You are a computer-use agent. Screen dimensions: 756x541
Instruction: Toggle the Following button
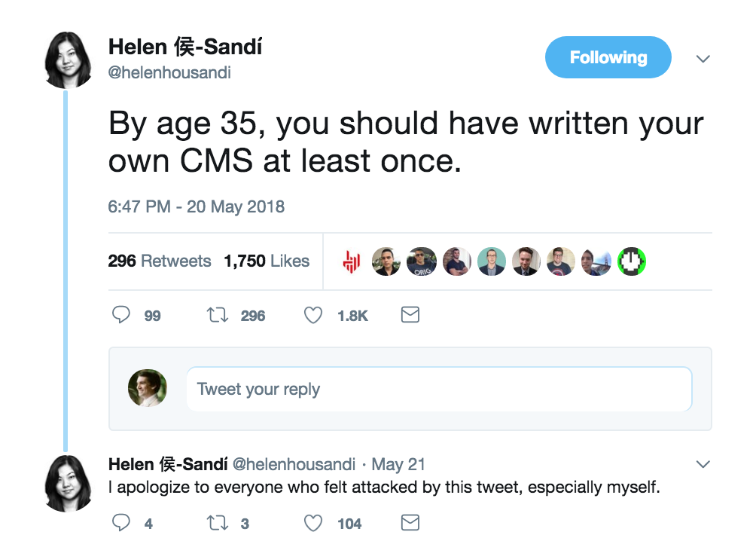click(x=608, y=57)
